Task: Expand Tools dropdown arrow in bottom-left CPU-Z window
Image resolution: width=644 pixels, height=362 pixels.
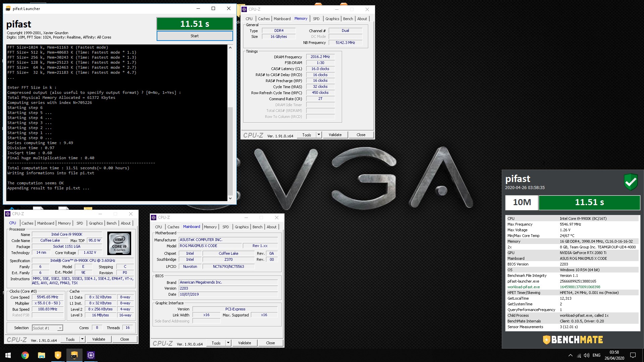Action: coord(82,339)
